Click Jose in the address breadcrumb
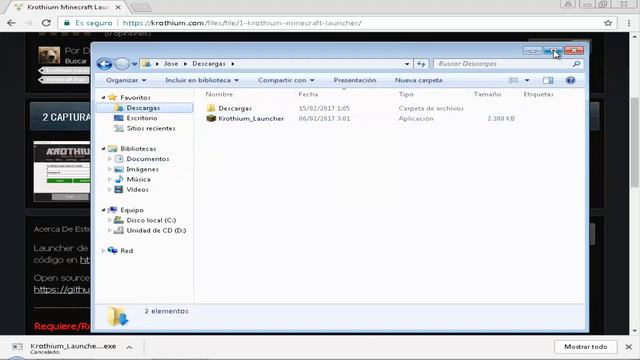Screen dimensions: 640x360 (171, 64)
